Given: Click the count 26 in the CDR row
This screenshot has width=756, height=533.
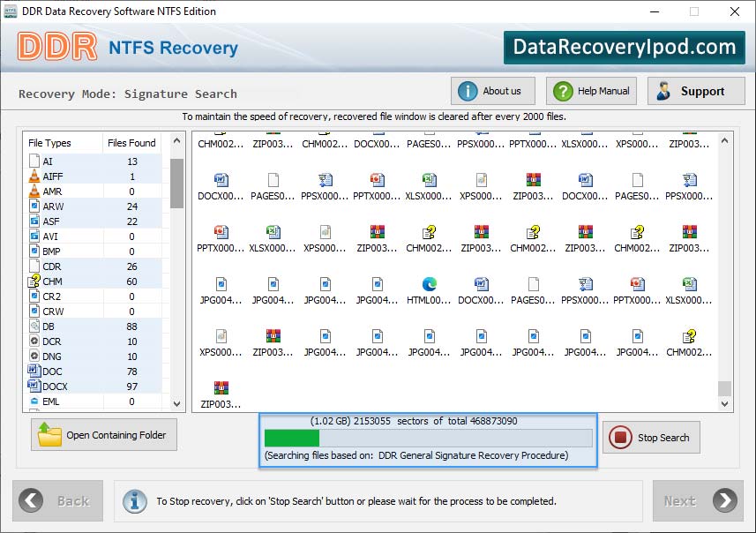Looking at the screenshot, I should 132,266.
